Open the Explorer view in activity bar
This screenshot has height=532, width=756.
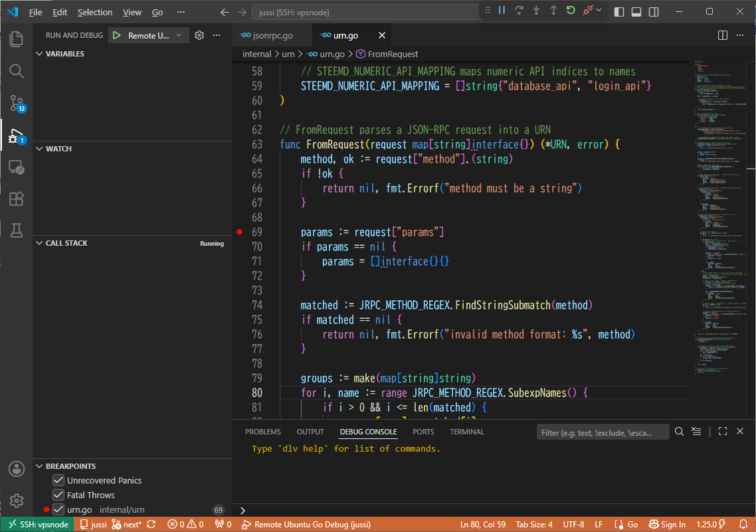[x=17, y=39]
